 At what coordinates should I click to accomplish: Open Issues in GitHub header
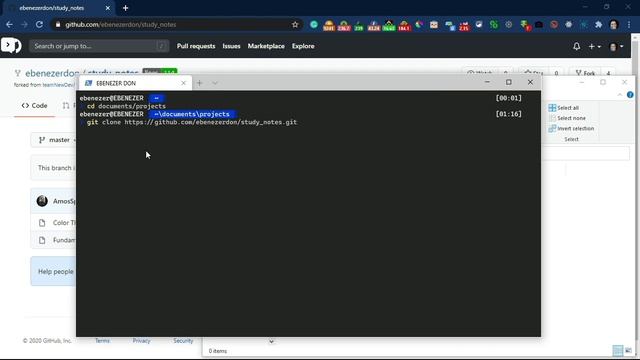coord(231,46)
